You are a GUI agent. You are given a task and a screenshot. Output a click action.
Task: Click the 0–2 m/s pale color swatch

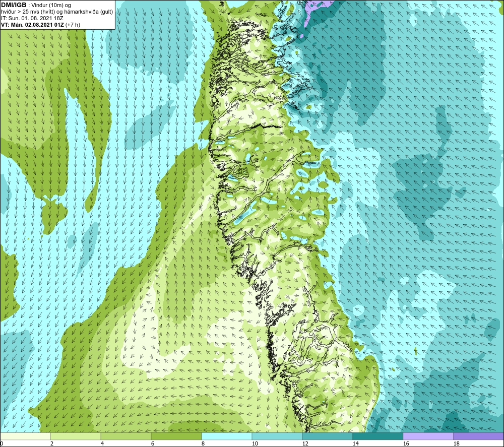click(25, 436)
